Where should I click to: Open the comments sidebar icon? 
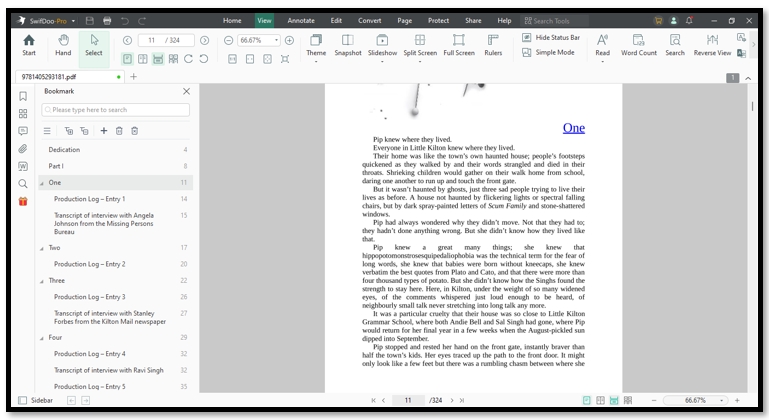coord(23,131)
